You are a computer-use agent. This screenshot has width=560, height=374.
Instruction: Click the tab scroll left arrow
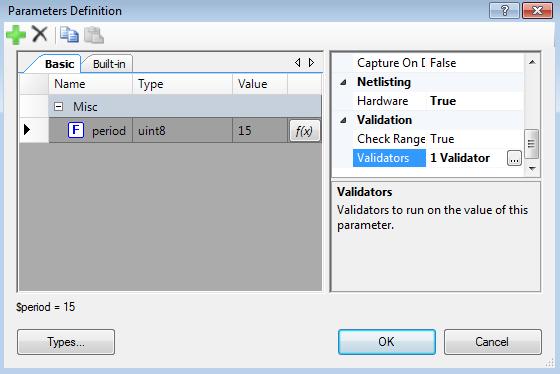[298, 63]
